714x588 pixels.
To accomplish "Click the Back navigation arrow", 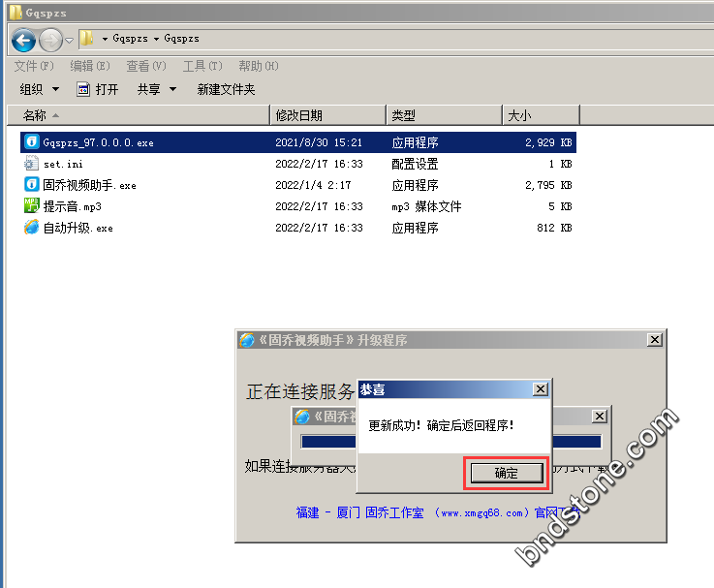I will point(23,41).
